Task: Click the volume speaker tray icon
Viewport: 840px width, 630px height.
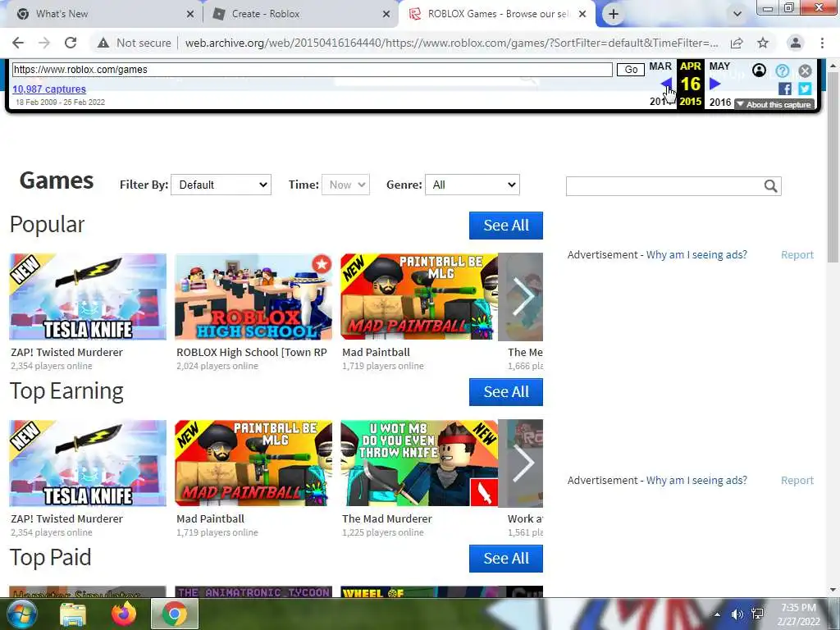Action: [x=737, y=614]
